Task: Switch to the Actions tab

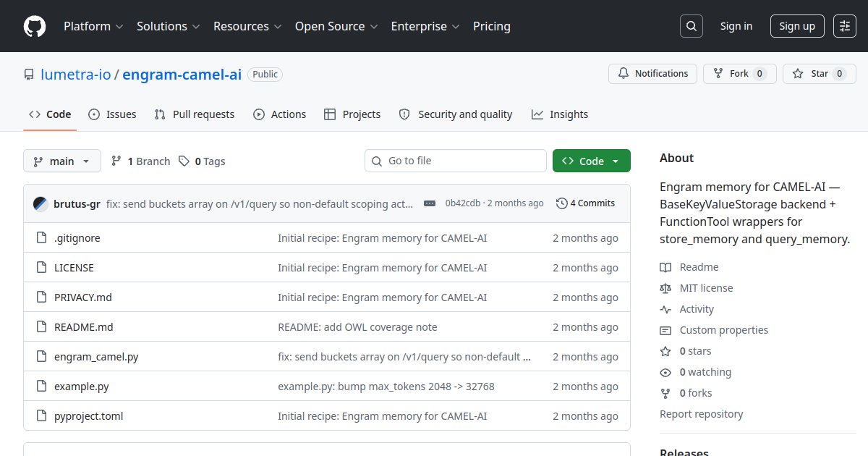Action: pos(279,114)
